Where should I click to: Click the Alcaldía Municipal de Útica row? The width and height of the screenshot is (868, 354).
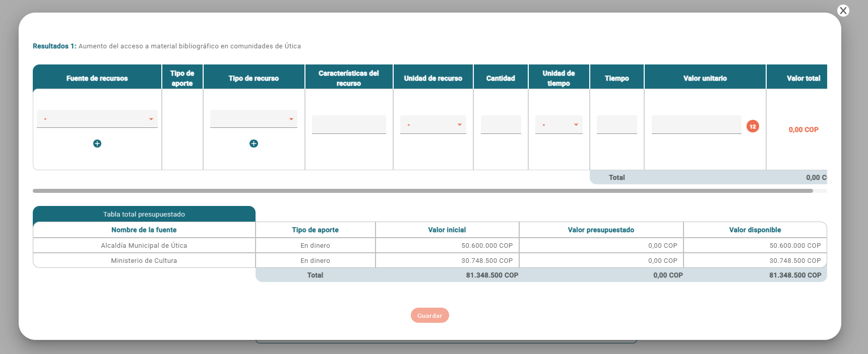coord(144,246)
